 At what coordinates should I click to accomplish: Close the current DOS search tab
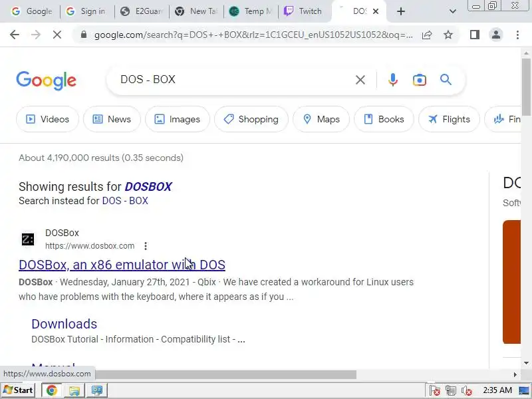click(376, 11)
